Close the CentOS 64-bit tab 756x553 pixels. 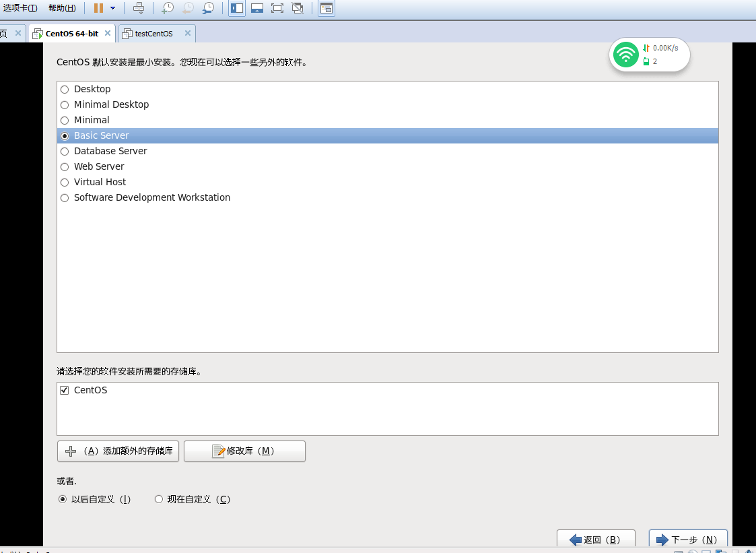pyautogui.click(x=108, y=33)
